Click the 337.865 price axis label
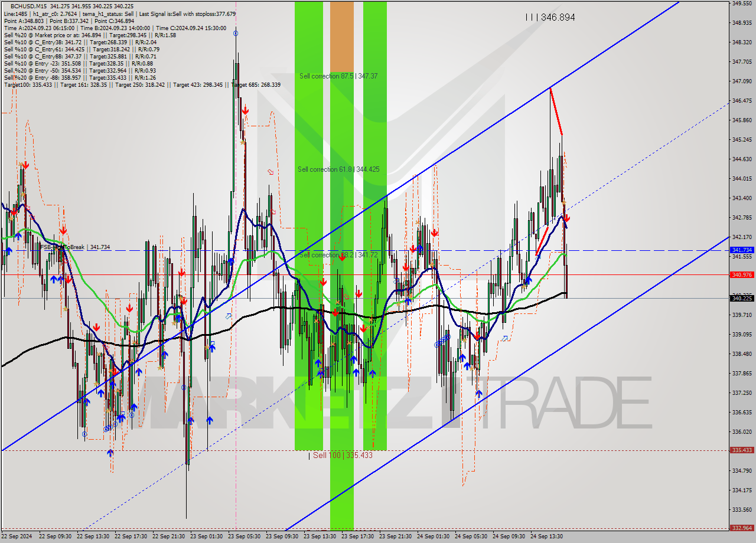This screenshot has height=543, width=756. click(742, 373)
